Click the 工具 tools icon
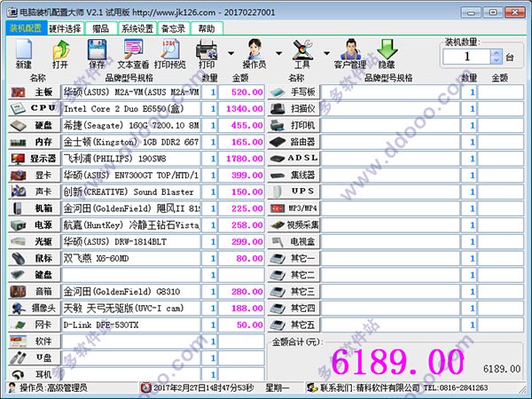This screenshot has height=399, width=532. point(302,53)
